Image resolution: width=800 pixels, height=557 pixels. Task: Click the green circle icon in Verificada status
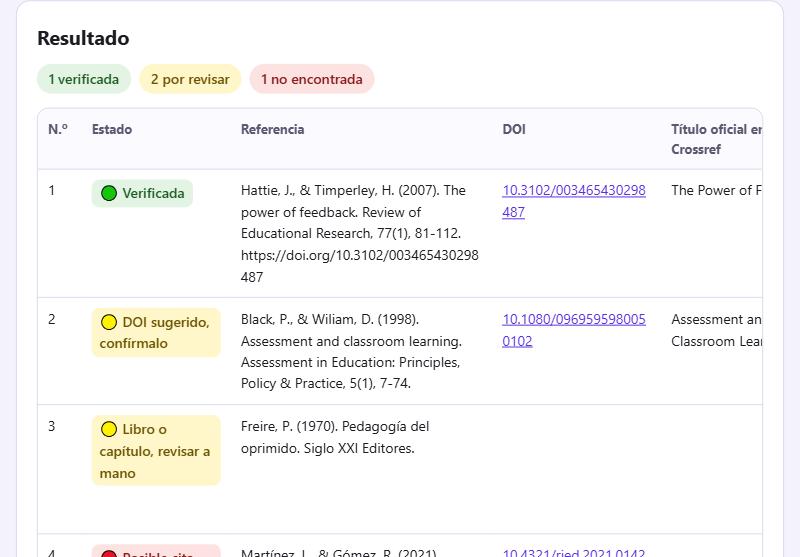click(x=109, y=193)
